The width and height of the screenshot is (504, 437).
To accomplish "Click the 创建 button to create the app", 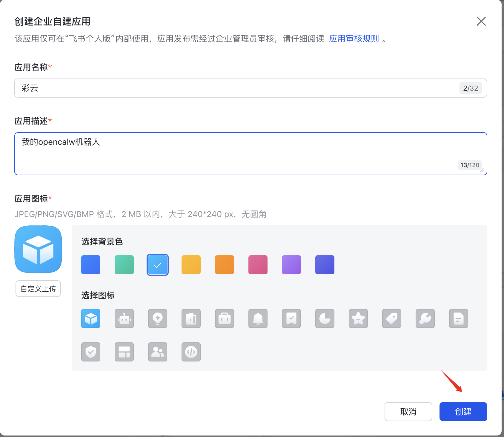I will tap(463, 411).
